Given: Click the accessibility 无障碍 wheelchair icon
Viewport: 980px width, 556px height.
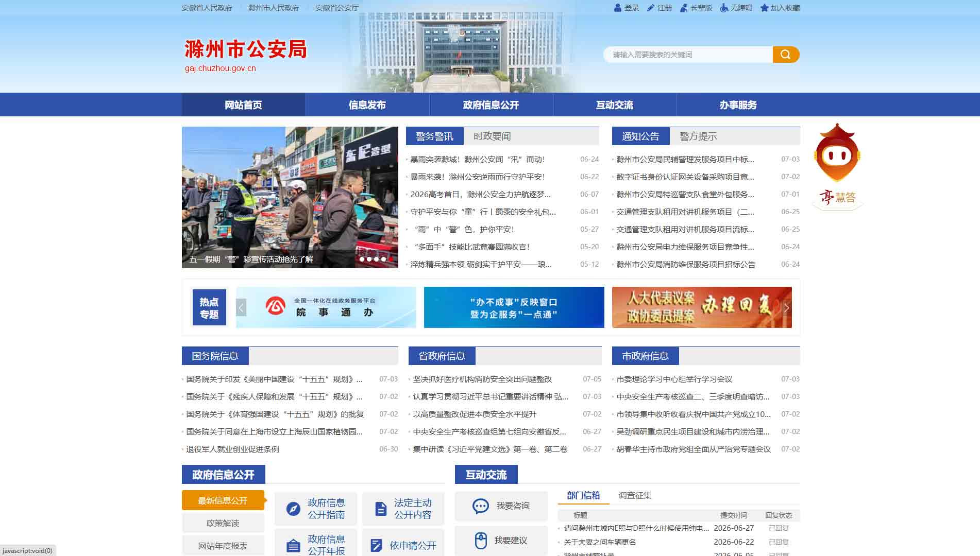Looking at the screenshot, I should 724,8.
